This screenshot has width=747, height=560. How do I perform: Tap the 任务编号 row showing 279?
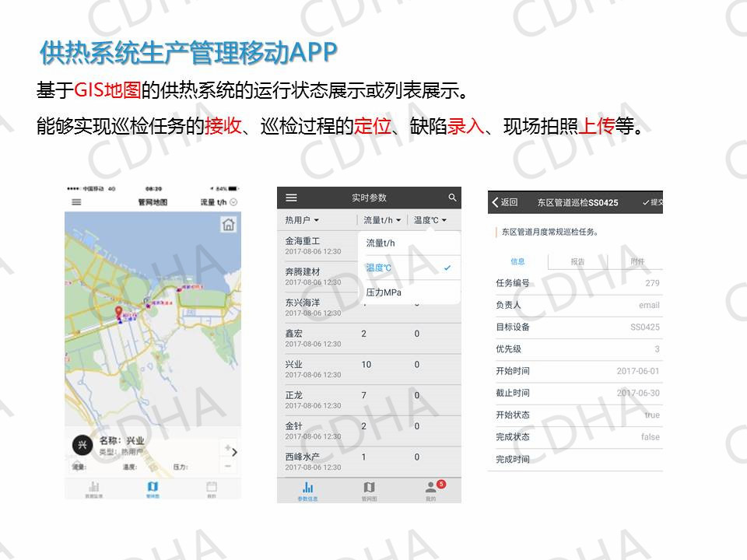(x=576, y=283)
